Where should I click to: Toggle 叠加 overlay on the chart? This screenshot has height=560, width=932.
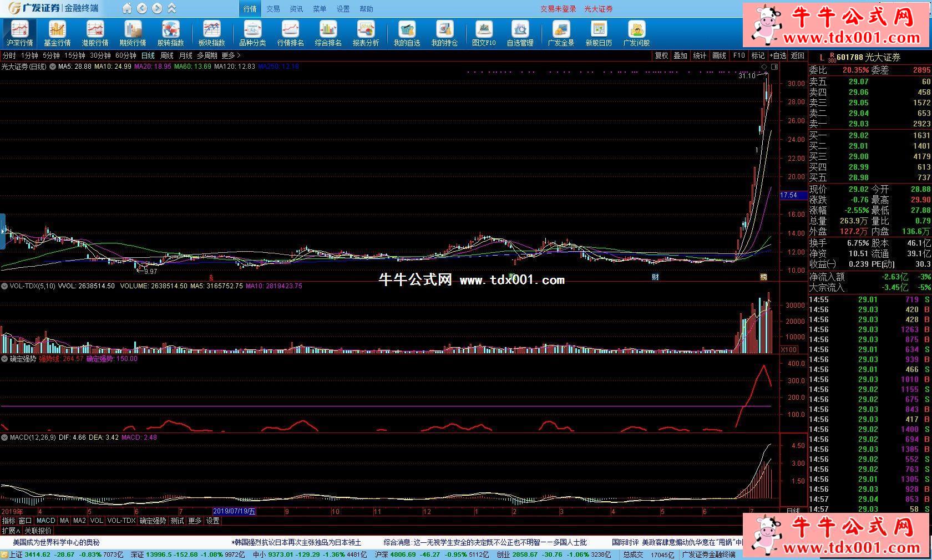pyautogui.click(x=680, y=55)
